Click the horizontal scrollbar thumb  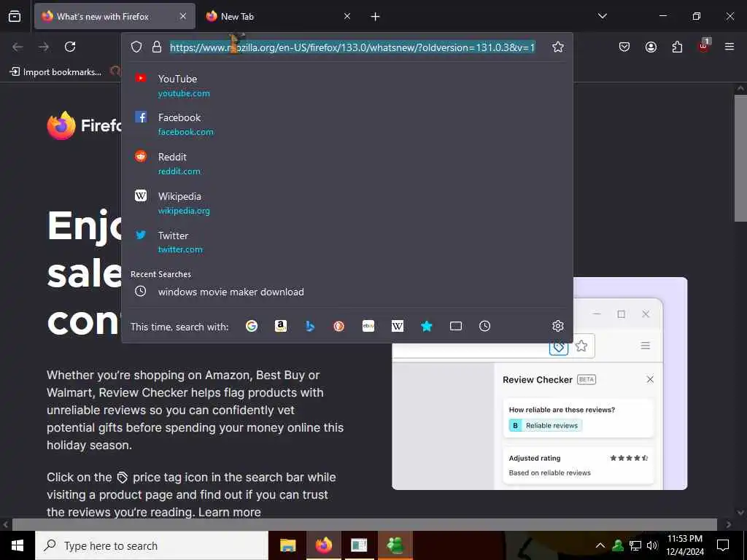tap(365, 524)
